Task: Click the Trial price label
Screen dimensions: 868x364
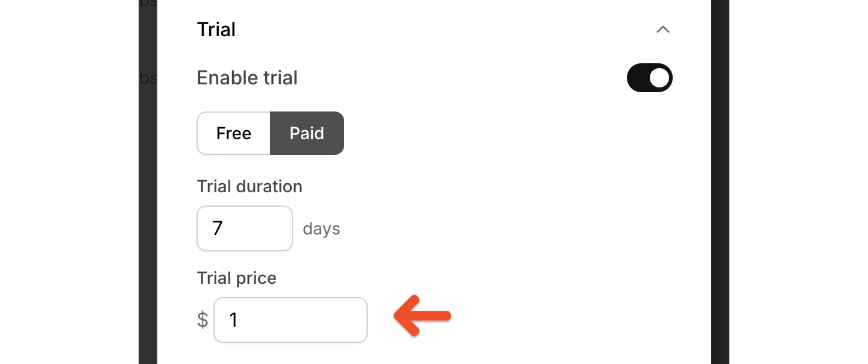Action: point(236,278)
